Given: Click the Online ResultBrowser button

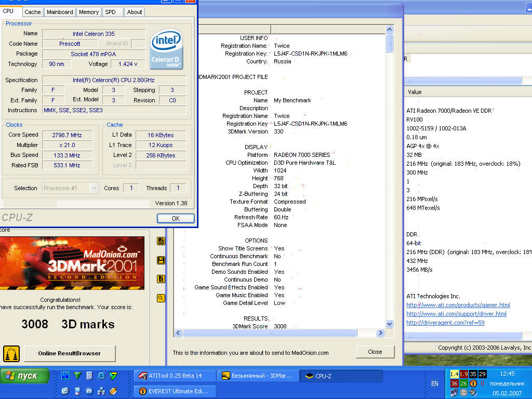Looking at the screenshot, I should pos(70,353).
